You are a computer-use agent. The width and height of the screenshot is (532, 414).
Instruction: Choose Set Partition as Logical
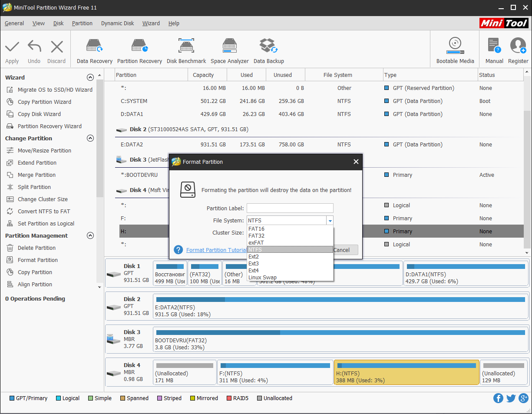pos(46,224)
